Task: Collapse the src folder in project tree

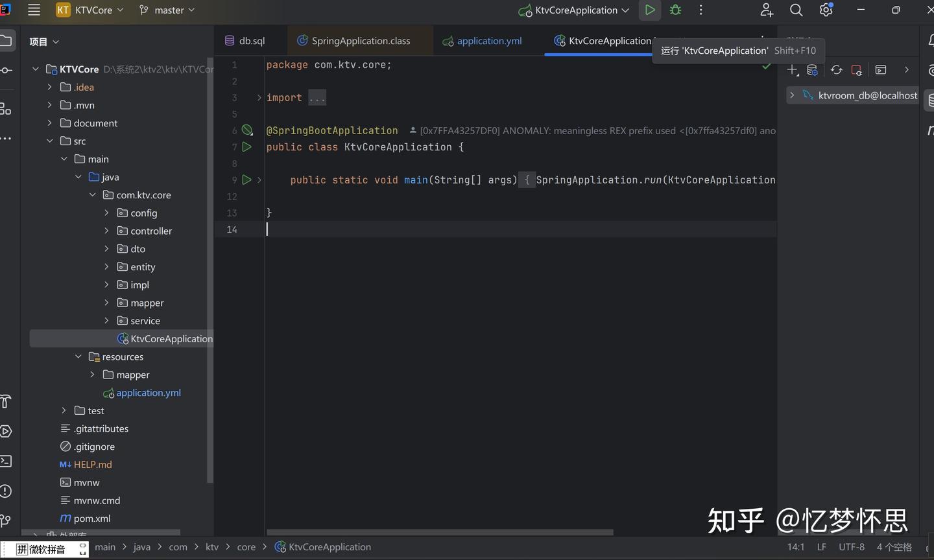Action: point(50,141)
